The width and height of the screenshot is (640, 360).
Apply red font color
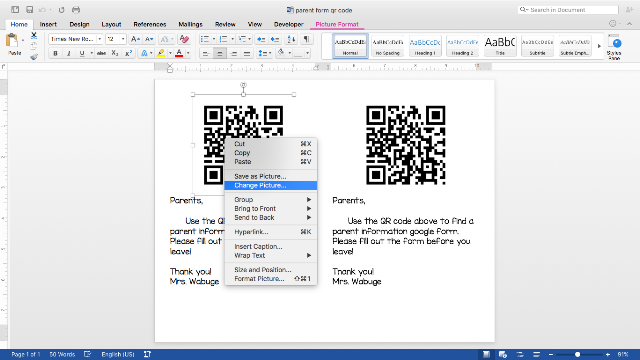pos(179,53)
